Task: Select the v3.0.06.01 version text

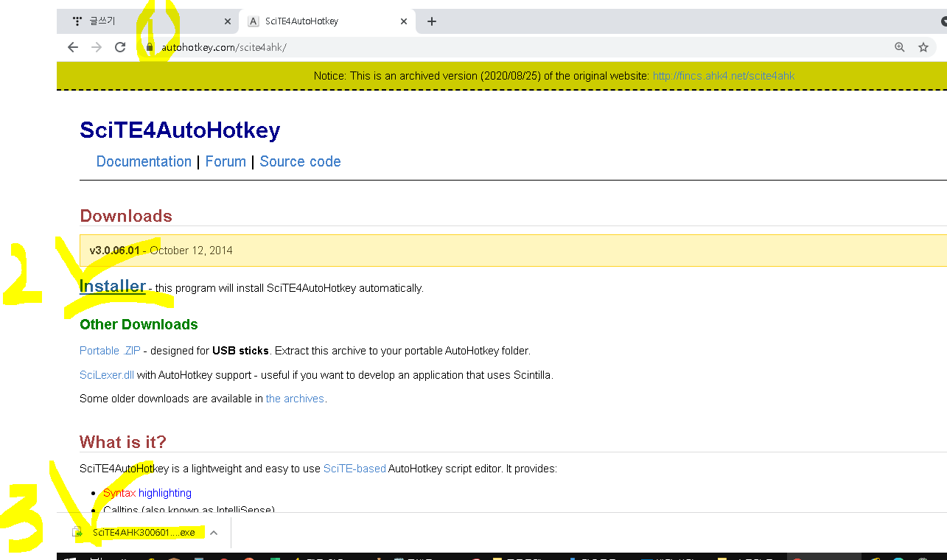Action: 114,251
